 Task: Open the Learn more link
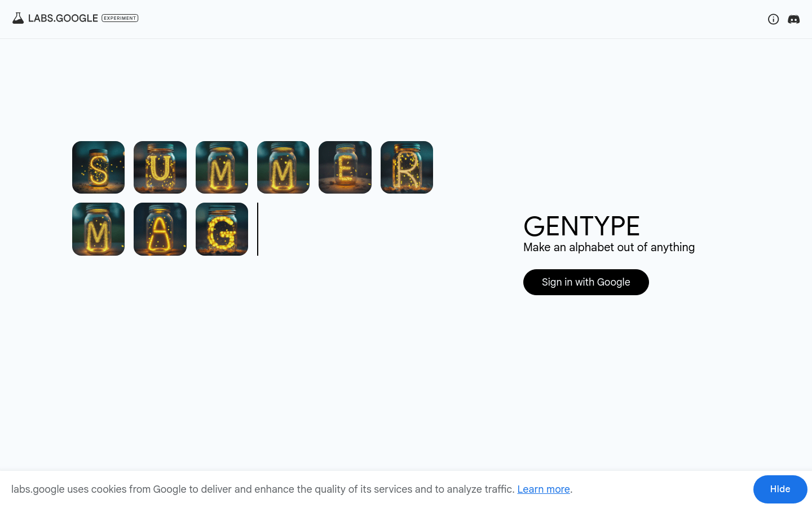point(543,489)
